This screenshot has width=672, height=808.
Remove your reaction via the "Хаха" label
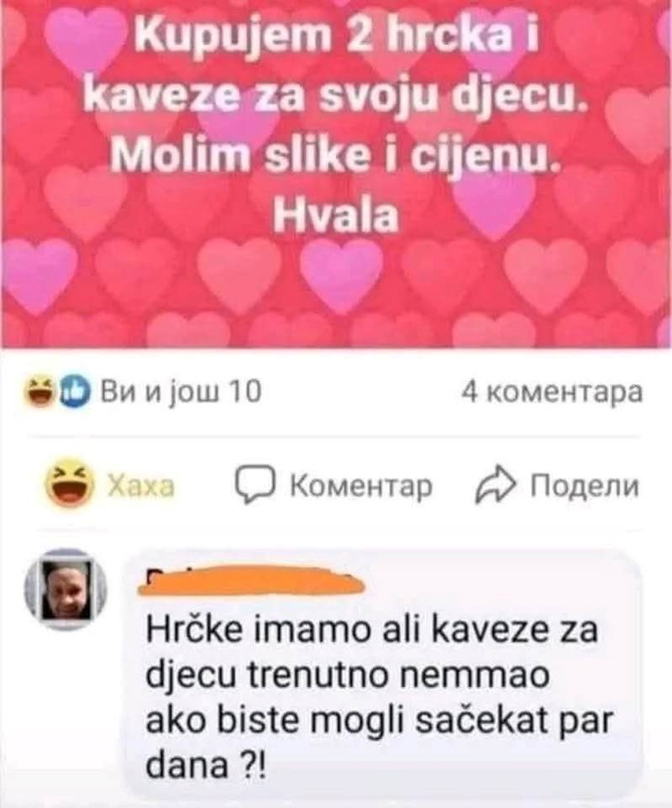tap(140, 486)
